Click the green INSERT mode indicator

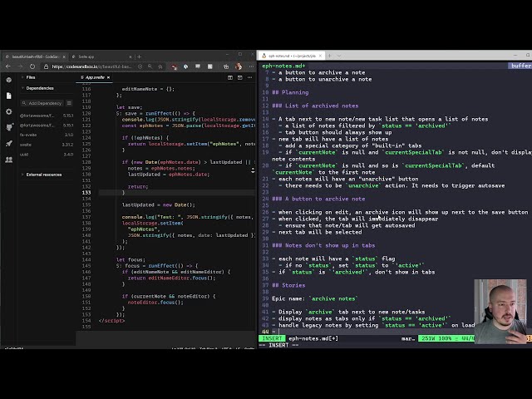(272, 338)
